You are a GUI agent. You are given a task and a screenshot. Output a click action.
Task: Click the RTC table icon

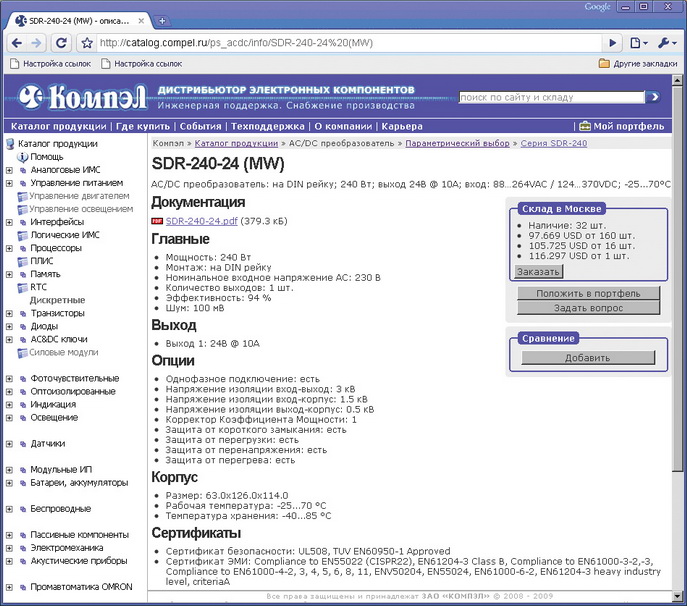[22, 287]
